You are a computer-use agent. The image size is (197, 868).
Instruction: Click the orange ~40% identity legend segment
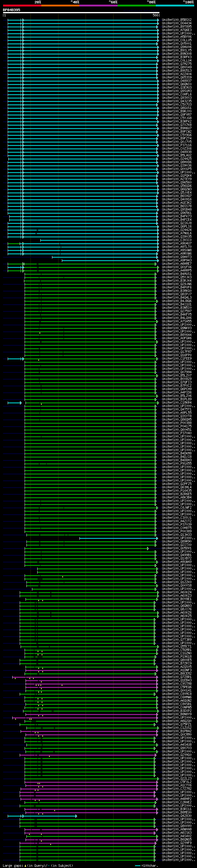point(60,6)
